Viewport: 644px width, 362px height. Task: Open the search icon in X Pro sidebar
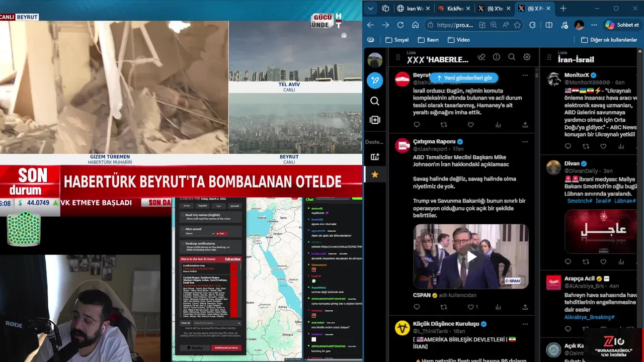[x=375, y=101]
